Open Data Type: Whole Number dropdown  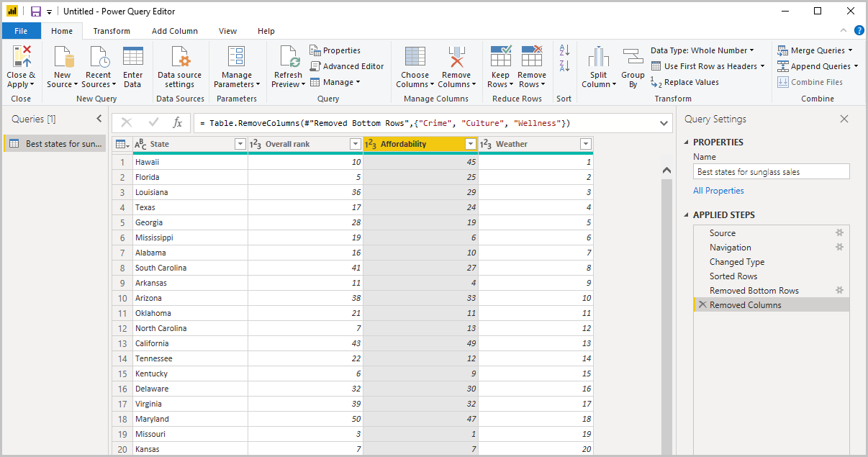coord(702,50)
